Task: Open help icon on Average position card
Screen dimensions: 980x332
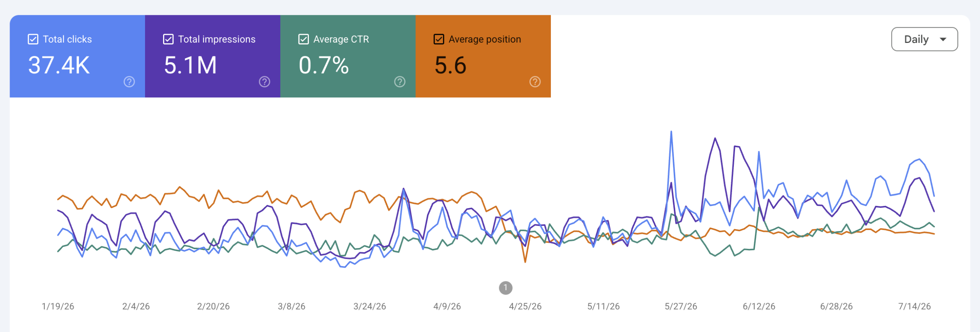Action: (x=535, y=82)
